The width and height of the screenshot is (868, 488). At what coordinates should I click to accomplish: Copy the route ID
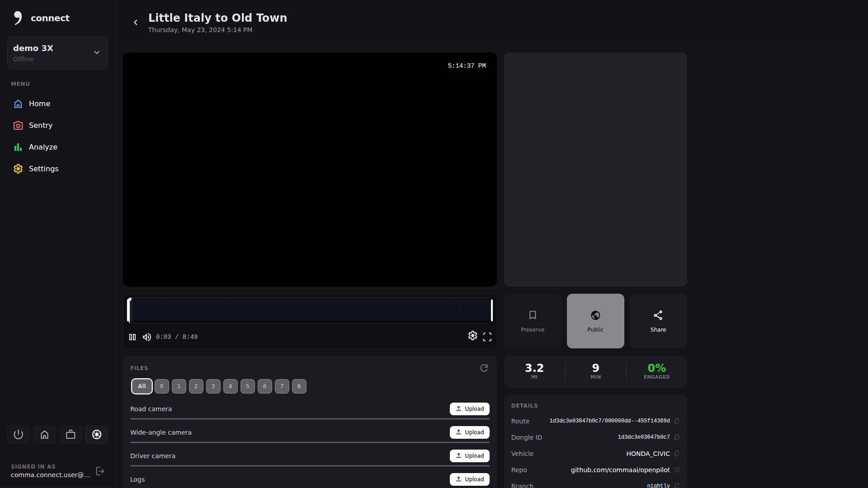tap(677, 421)
